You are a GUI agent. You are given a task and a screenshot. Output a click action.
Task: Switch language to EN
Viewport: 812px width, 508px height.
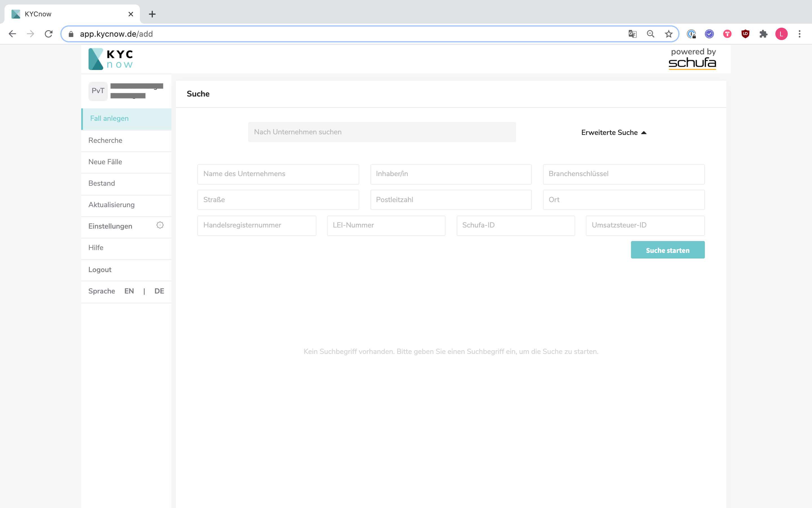click(x=129, y=291)
